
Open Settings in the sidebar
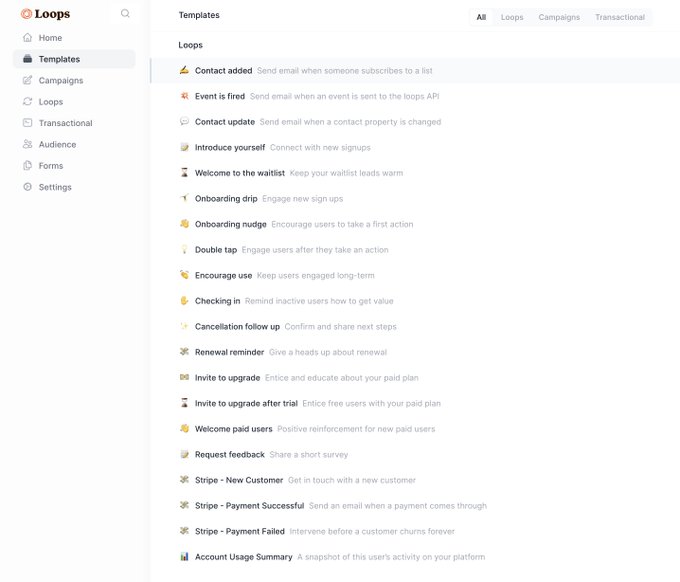point(74,187)
